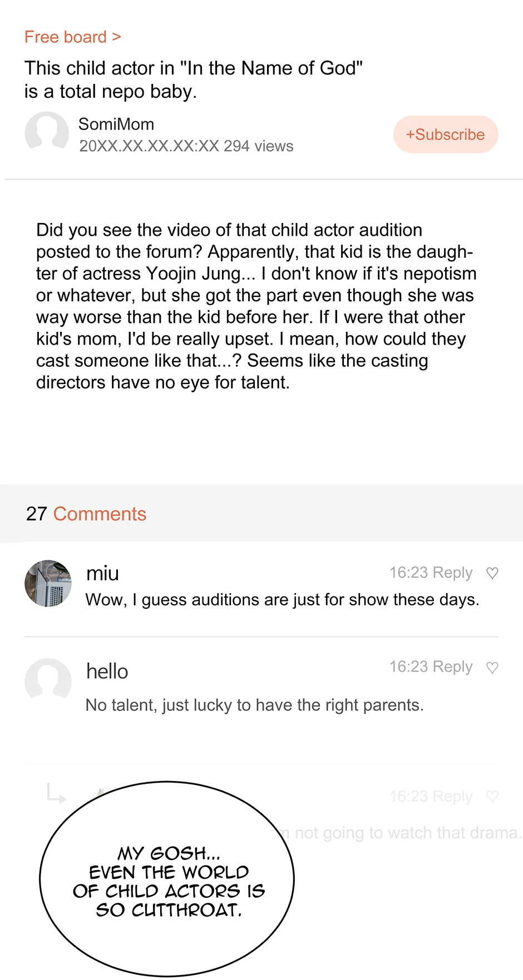The width and height of the screenshot is (523, 980).
Task: Click the nested reply arrow icon
Action: pyautogui.click(x=56, y=793)
